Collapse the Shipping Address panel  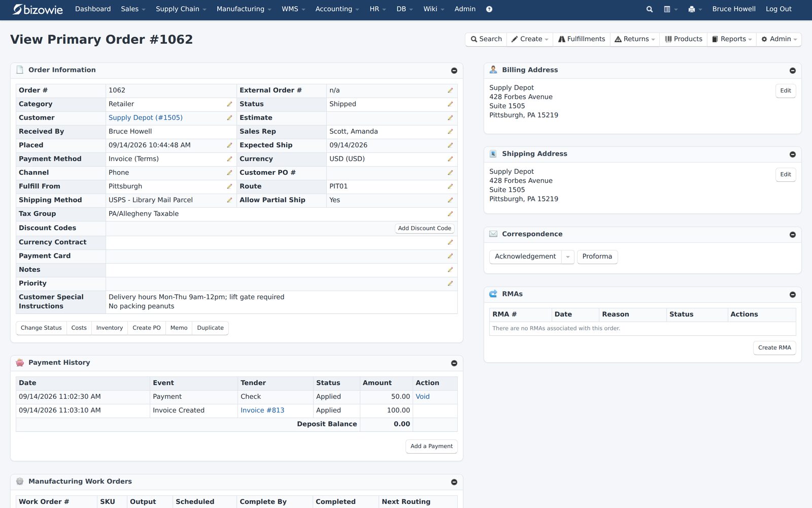click(x=793, y=154)
